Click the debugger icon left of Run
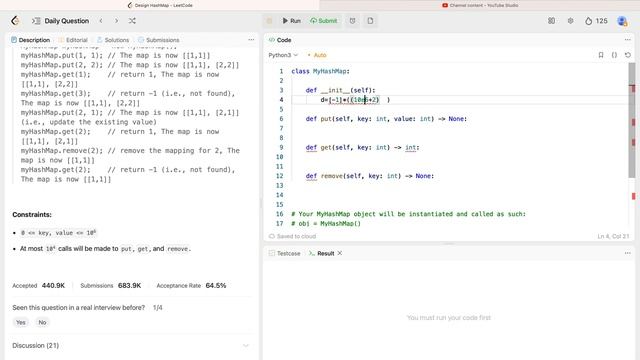 (269, 21)
